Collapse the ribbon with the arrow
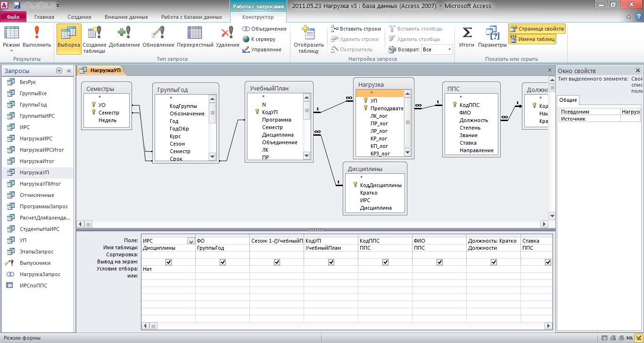Viewport: 644px width, 343px height. pyautogui.click(x=629, y=17)
